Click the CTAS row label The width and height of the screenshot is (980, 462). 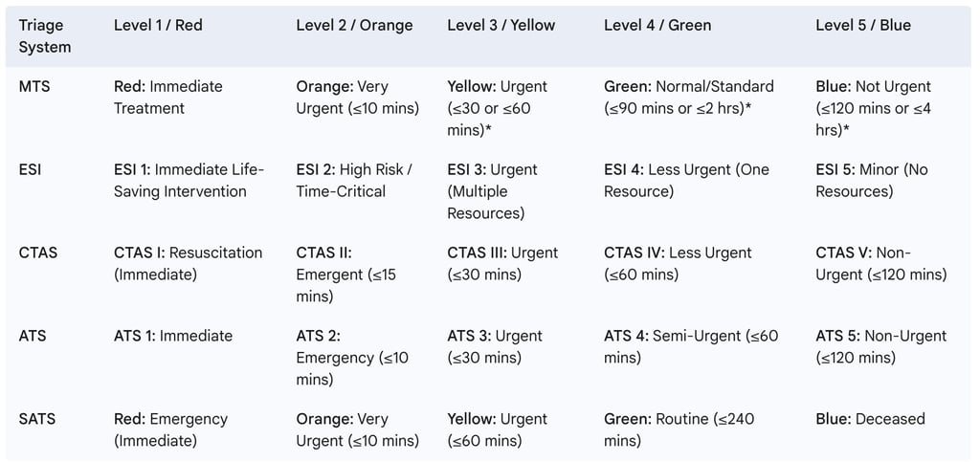pyautogui.click(x=38, y=253)
